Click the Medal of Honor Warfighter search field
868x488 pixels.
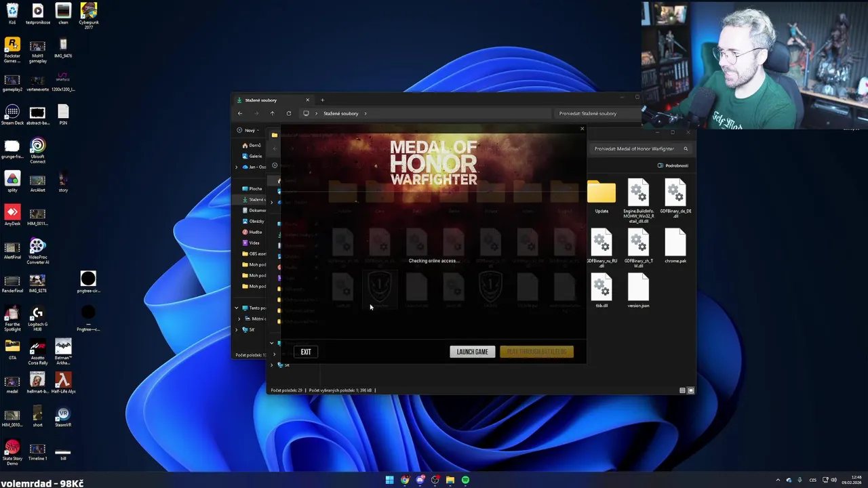tap(640, 148)
